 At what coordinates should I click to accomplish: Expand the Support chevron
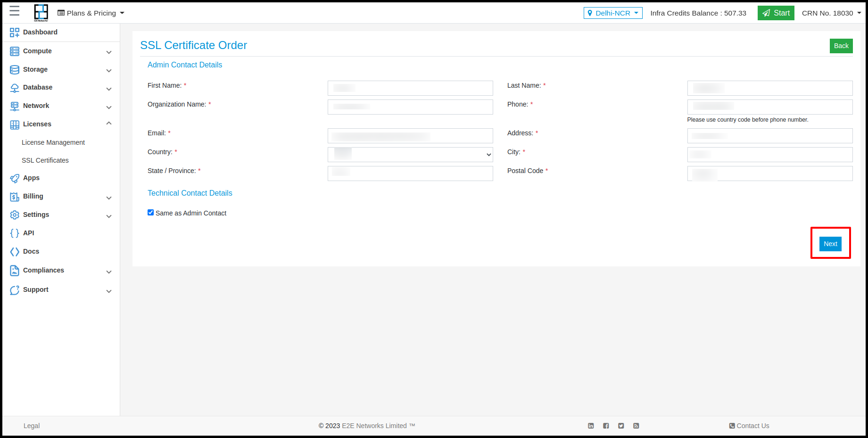109,291
